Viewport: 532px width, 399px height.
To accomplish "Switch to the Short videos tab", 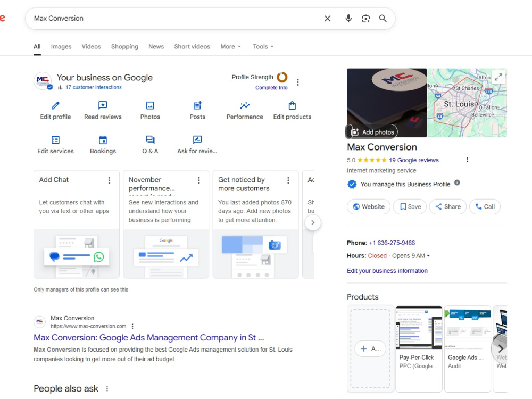I will pyautogui.click(x=192, y=46).
